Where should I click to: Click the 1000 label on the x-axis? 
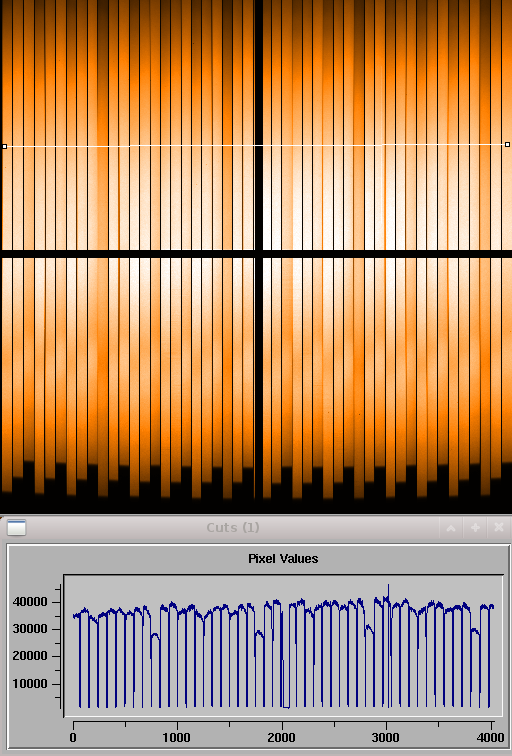176,738
